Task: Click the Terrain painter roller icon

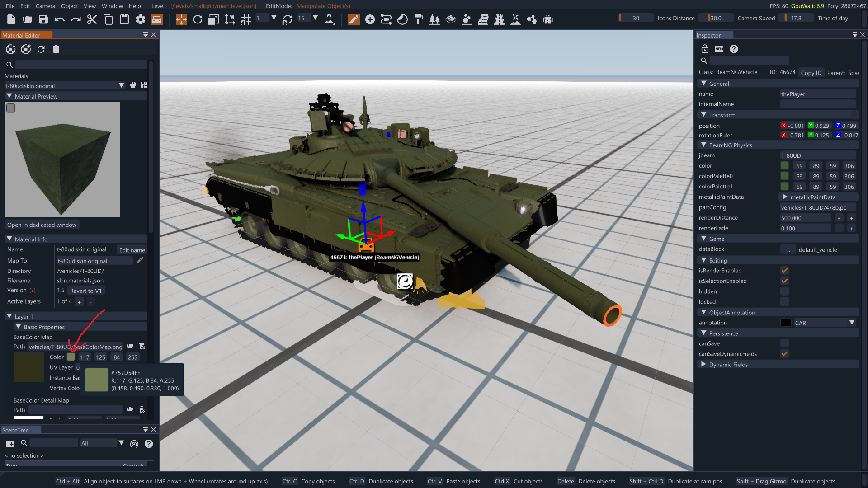Action: click(x=419, y=19)
